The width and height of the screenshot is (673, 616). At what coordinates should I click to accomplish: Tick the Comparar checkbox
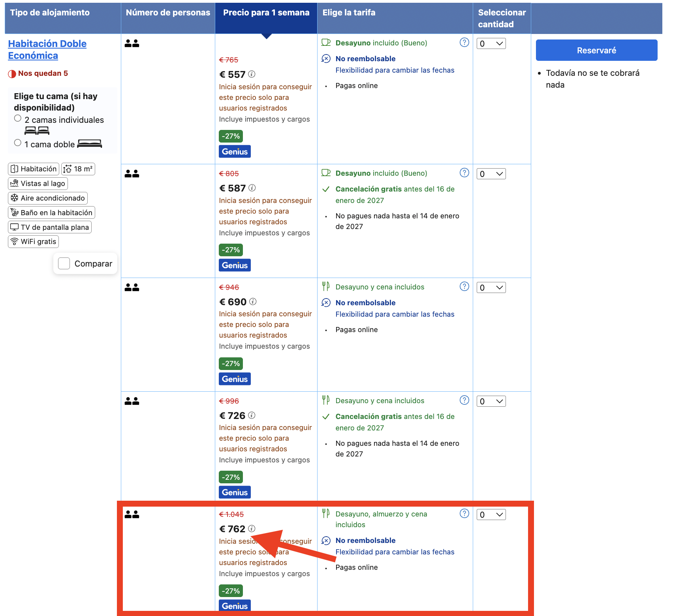[x=64, y=263]
